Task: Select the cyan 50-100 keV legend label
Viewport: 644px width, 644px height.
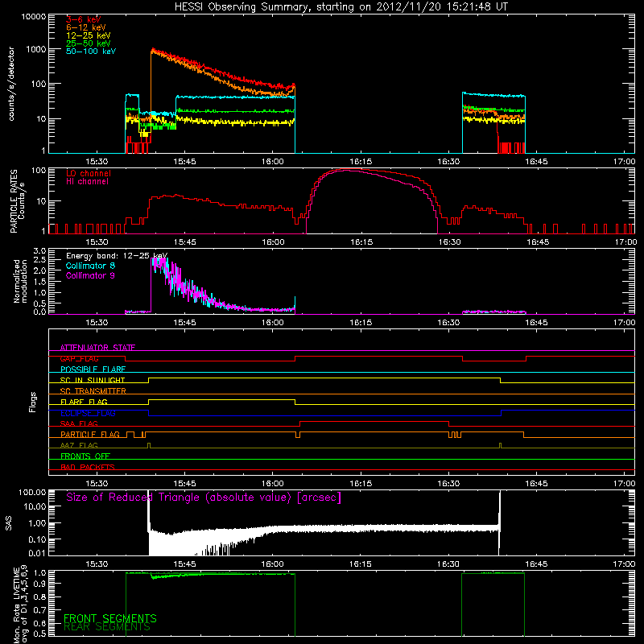Action: [91, 52]
